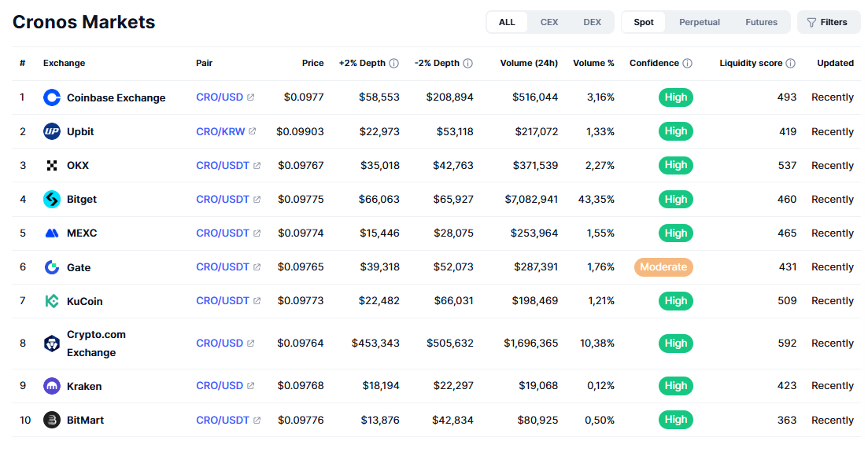
Task: Click info icon next to Liquidity score
Action: (791, 63)
